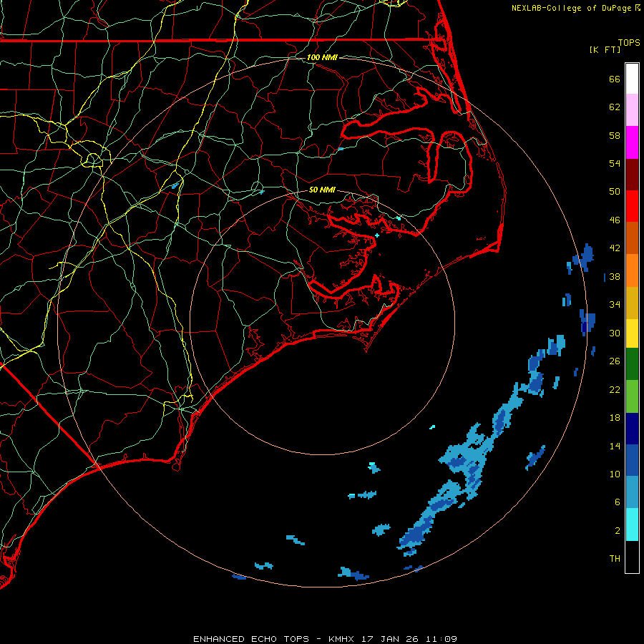644x644 pixels.
Task: Click the dark maroon legend swatch
Action: (x=632, y=175)
